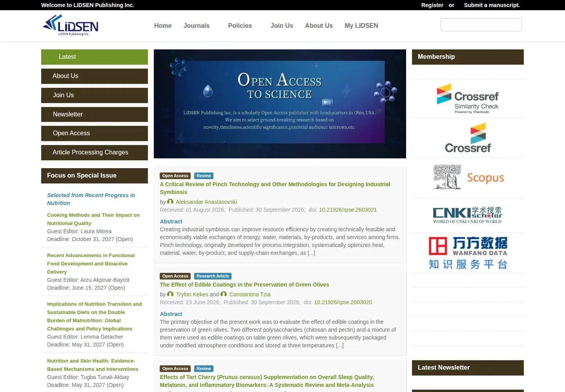The image size is (565, 392).
Task: Open author Constantina Tzia link
Action: (x=250, y=294)
